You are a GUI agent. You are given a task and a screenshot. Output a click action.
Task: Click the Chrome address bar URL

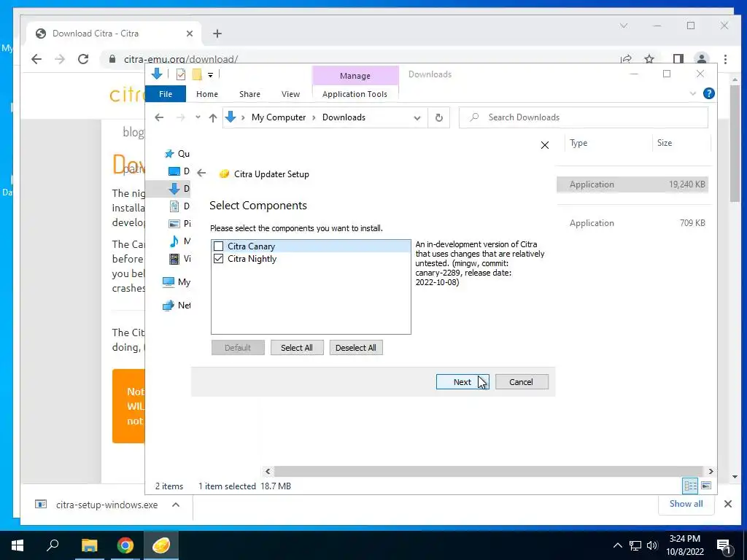pyautogui.click(x=181, y=59)
